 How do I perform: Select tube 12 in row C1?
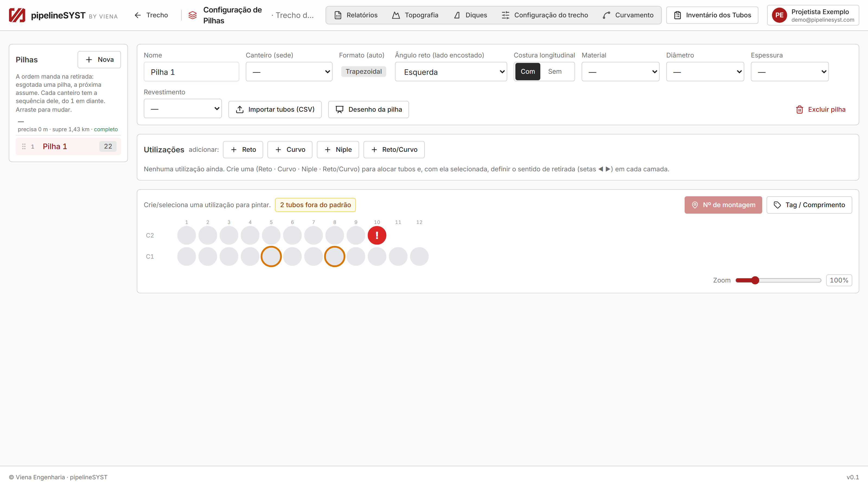[419, 256]
